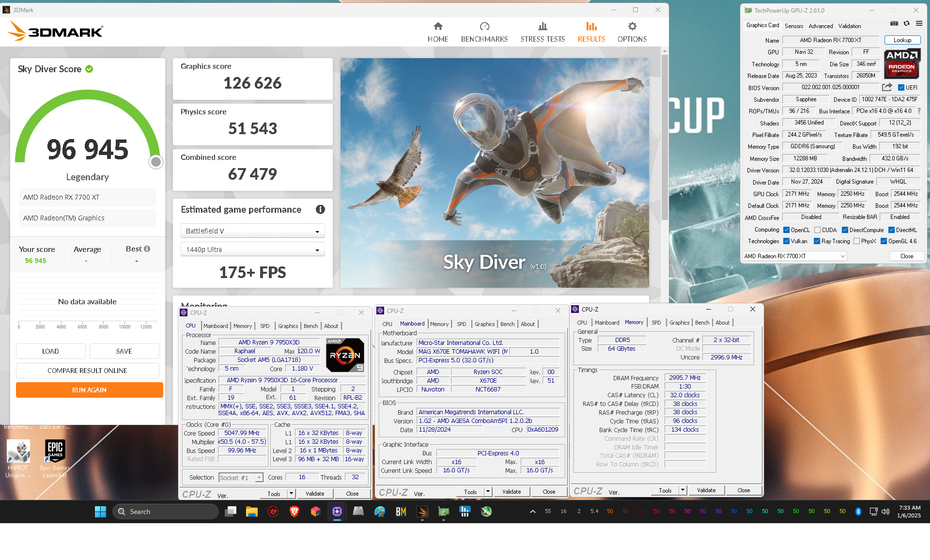The height and width of the screenshot is (560, 930).
Task: Toggle PhysX checkbox in GPU-Z
Action: click(856, 241)
